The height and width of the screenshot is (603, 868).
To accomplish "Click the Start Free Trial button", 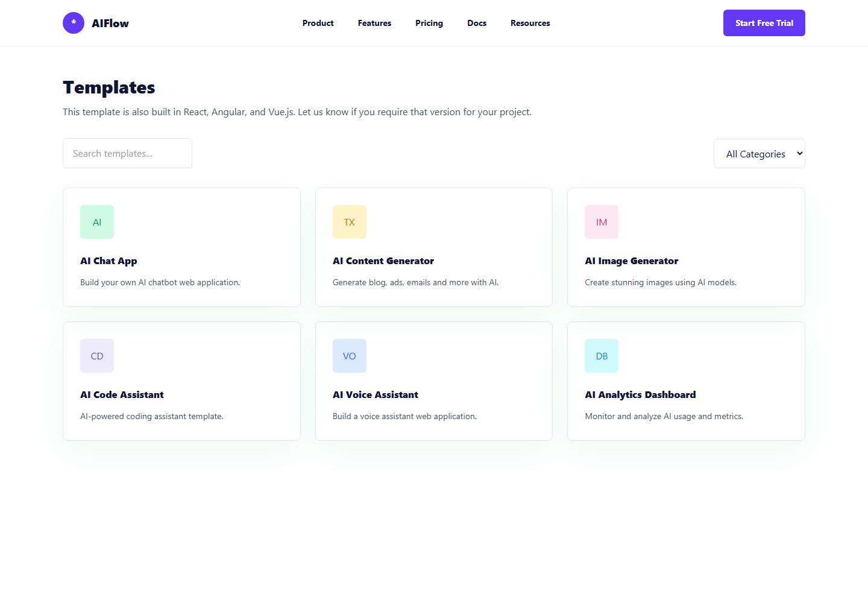I will 764,23.
